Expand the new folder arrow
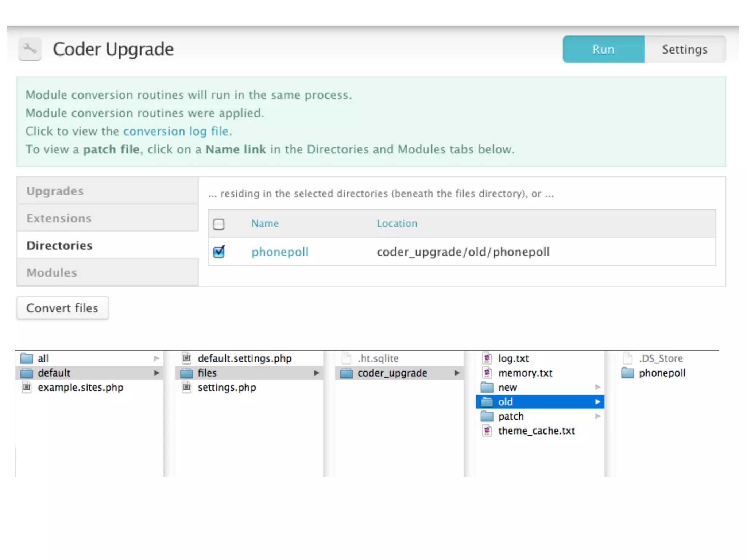Image resolution: width=747 pixels, height=560 pixels. coord(597,387)
